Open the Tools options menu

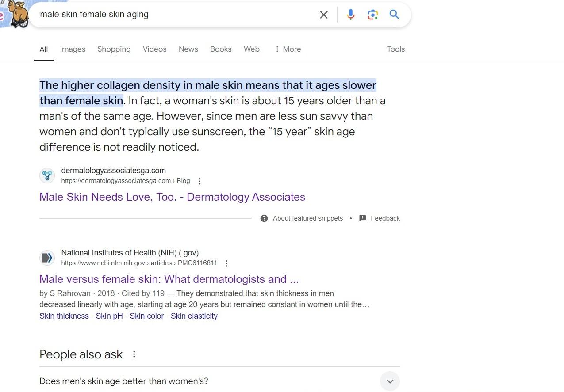395,49
